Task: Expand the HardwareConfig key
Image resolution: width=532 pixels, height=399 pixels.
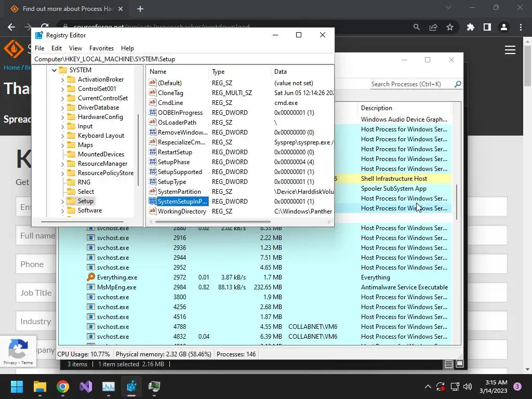Action: point(62,117)
